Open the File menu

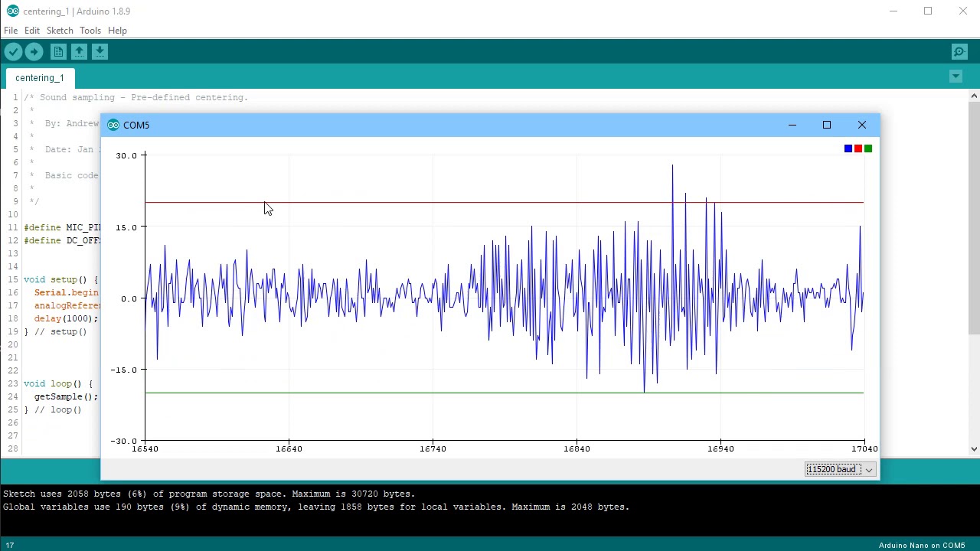[11, 31]
